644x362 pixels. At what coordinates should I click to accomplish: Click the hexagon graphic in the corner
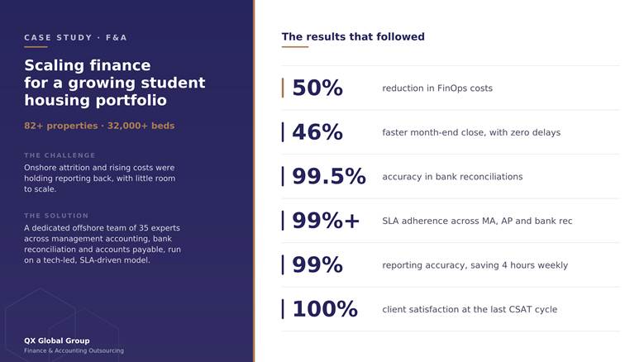(x=62, y=324)
